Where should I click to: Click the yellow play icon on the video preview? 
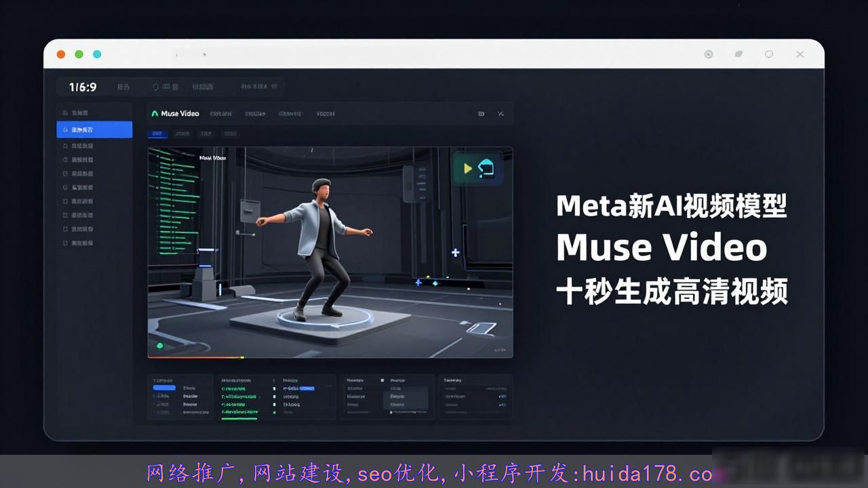pyautogui.click(x=467, y=168)
